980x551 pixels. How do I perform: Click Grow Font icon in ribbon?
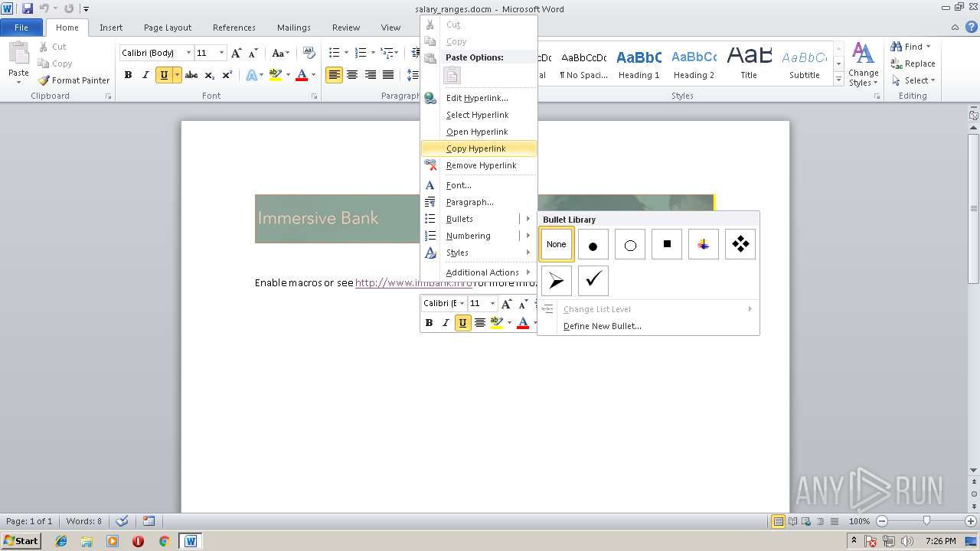[x=237, y=53]
